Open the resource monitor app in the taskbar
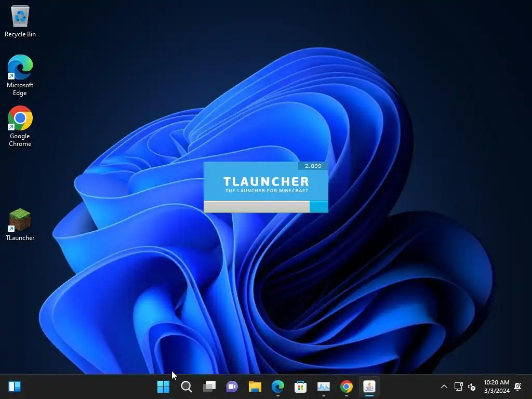This screenshot has height=399, width=532. pos(323,387)
